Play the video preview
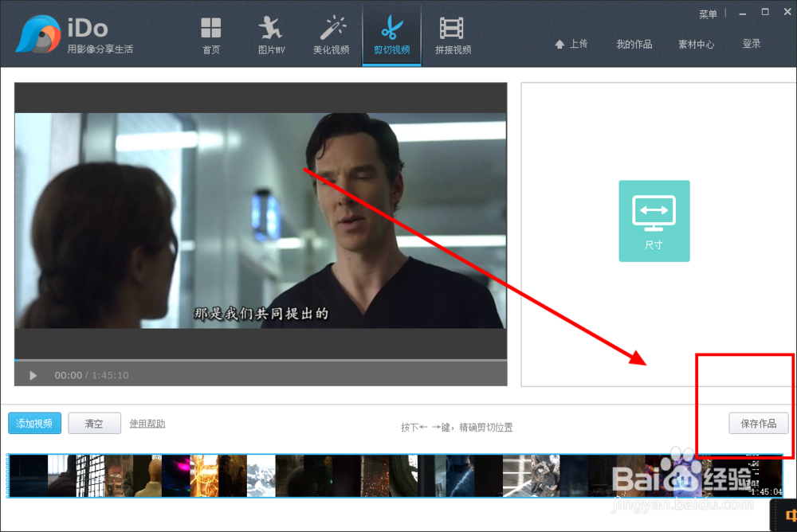The height and width of the screenshot is (532, 797). [33, 375]
